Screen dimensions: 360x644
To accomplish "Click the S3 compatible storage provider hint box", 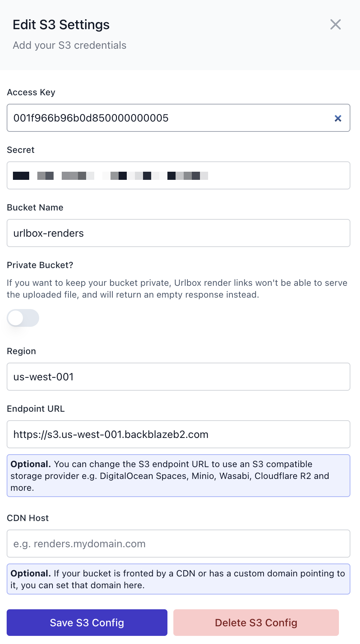I will 178,476.
